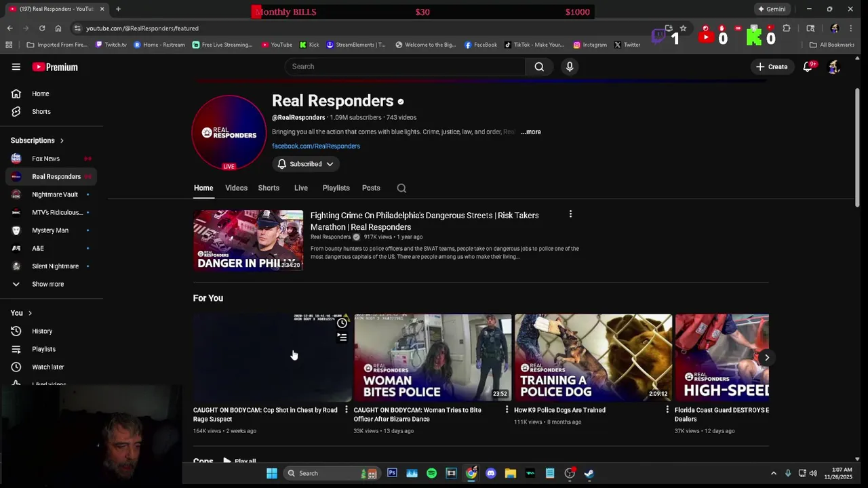Add Cop Shot video to Watch later

click(342, 323)
